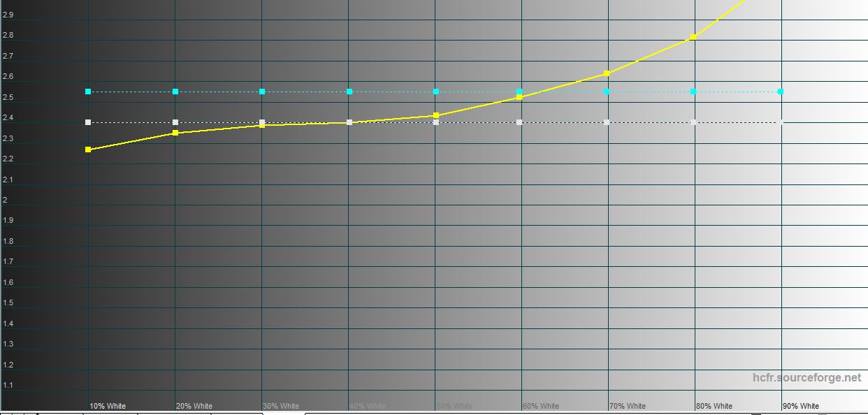Click the cyan reference point at 90% White

tap(781, 92)
